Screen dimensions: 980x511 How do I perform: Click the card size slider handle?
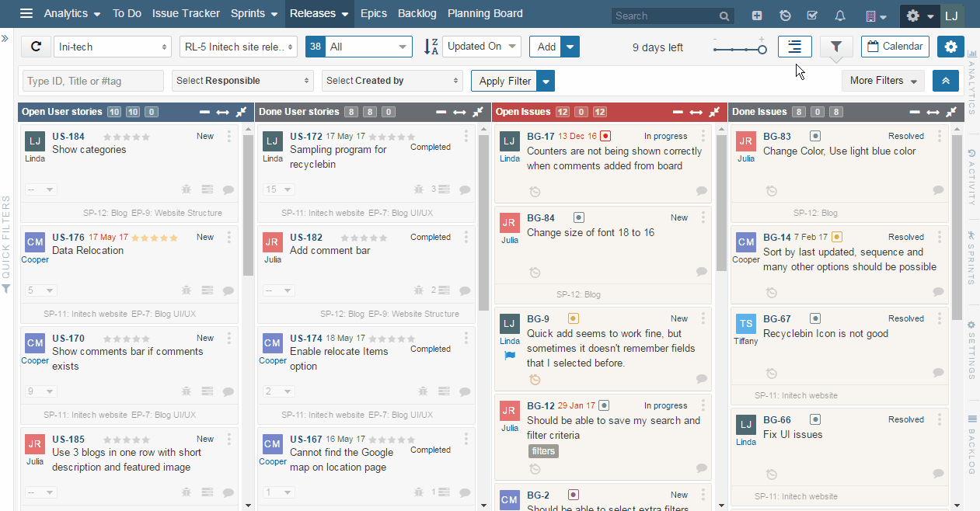point(762,50)
